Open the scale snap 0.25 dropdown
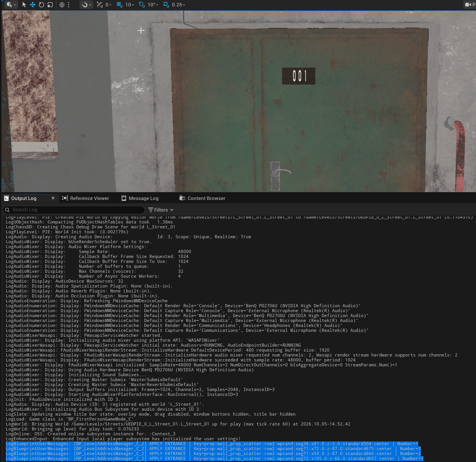Image resolution: width=476 pixels, height=462 pixels. click(178, 5)
